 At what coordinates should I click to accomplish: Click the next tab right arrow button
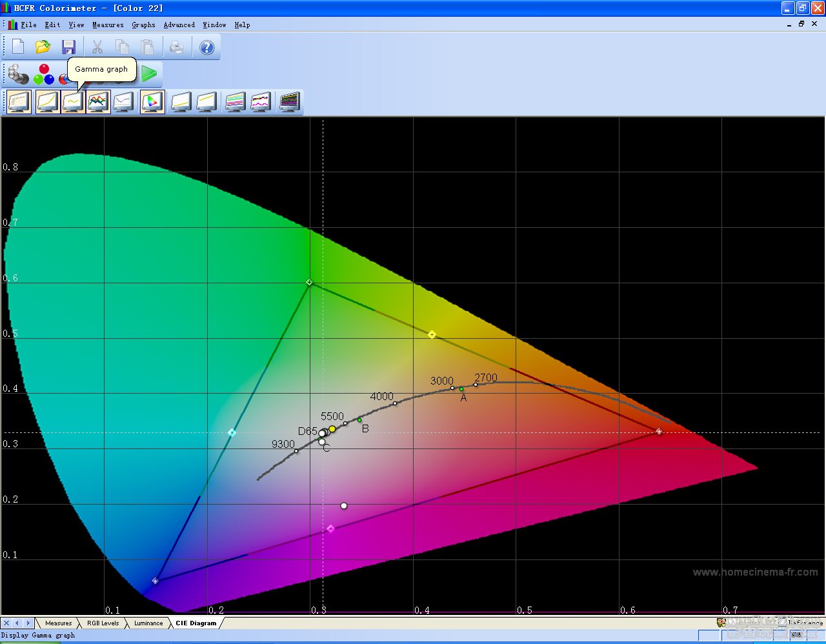[x=28, y=623]
